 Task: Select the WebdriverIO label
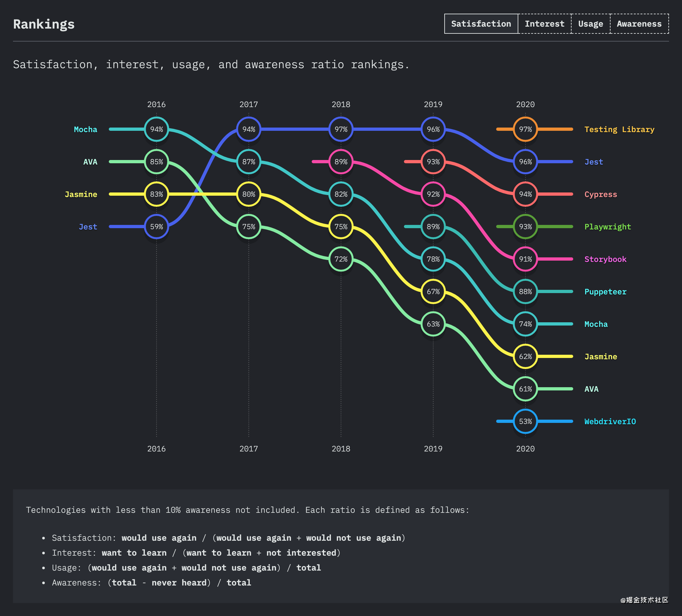coord(610,422)
